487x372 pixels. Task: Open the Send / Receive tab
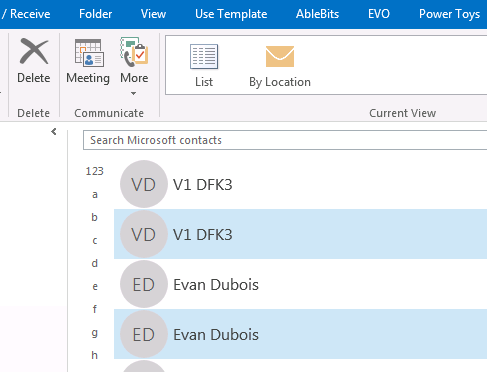(26, 14)
